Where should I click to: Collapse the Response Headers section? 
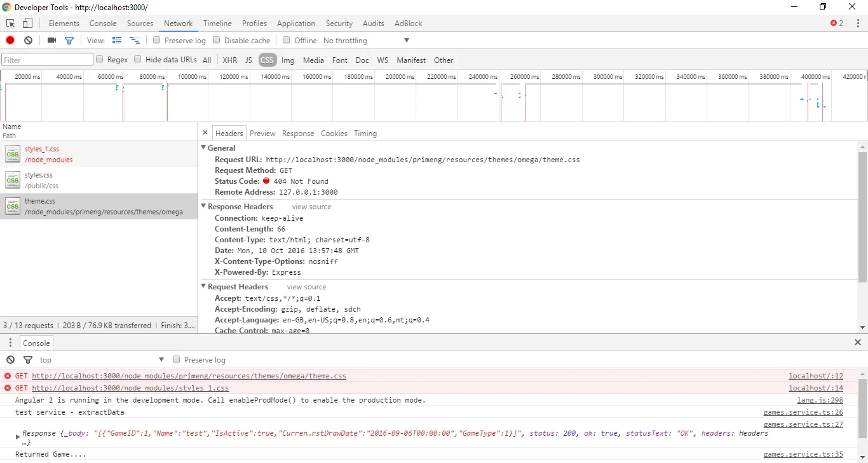(203, 207)
